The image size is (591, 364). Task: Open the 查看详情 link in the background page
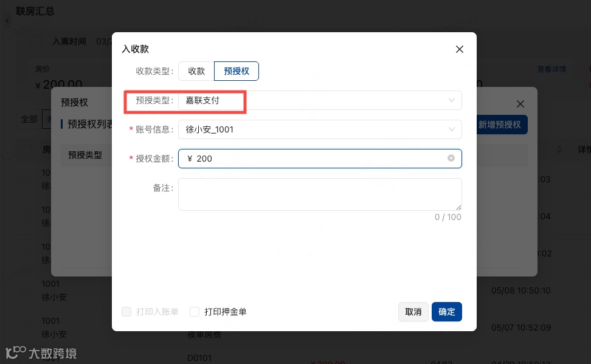coord(551,69)
